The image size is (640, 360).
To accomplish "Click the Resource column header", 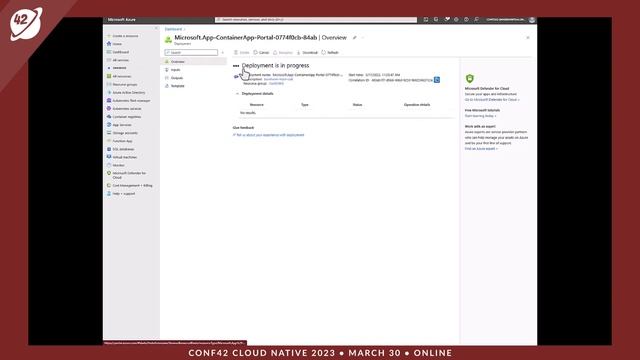I will 256,105.
